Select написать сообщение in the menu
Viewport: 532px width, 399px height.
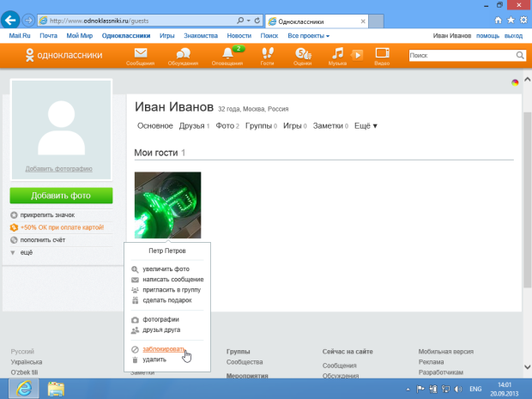click(x=173, y=280)
